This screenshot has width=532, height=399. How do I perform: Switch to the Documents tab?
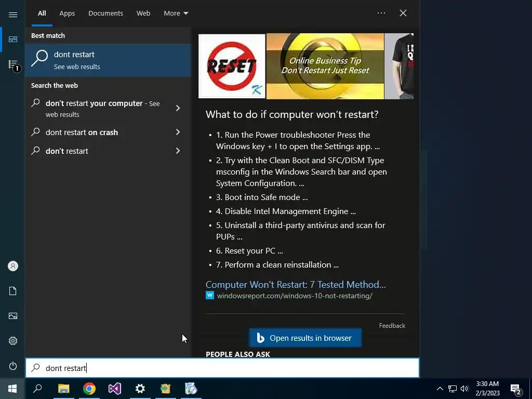pos(105,13)
